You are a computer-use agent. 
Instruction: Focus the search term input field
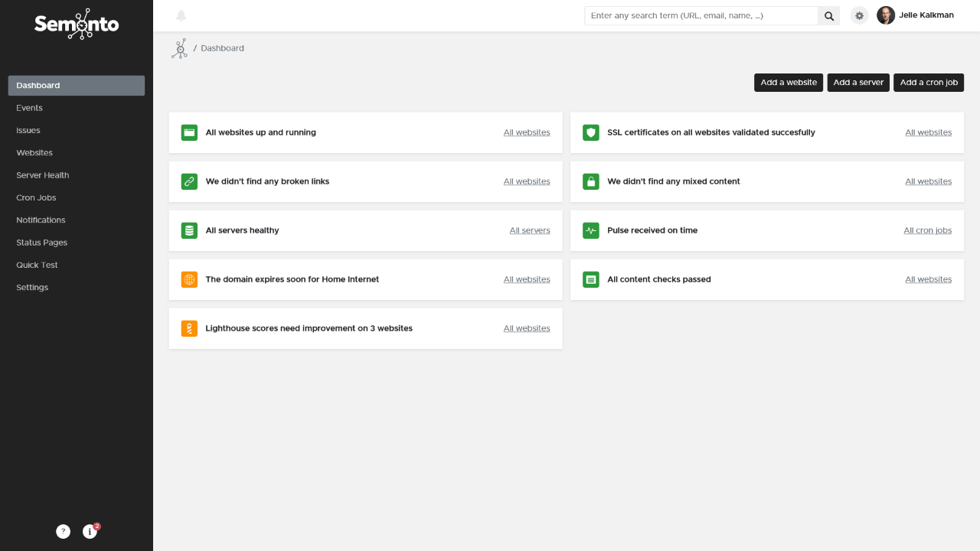point(701,15)
